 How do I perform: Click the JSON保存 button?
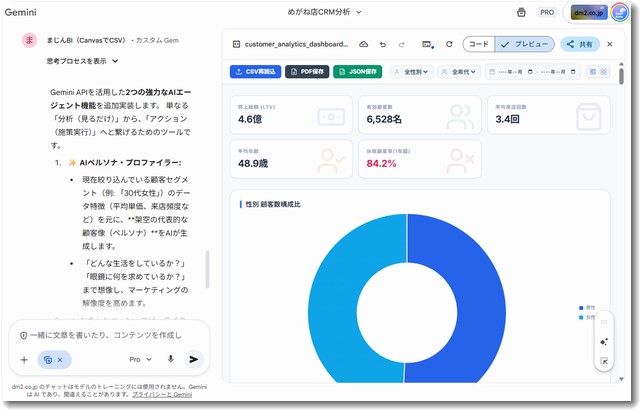coord(358,72)
